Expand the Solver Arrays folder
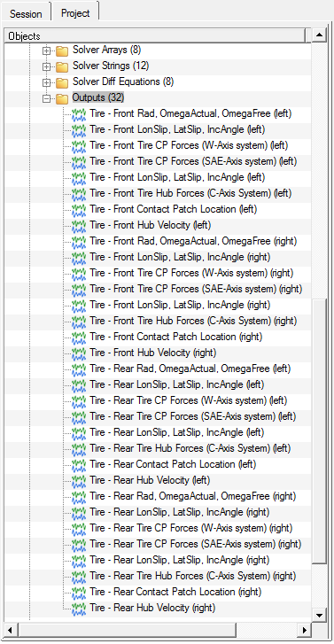The width and height of the screenshot is (334, 644). [47, 50]
